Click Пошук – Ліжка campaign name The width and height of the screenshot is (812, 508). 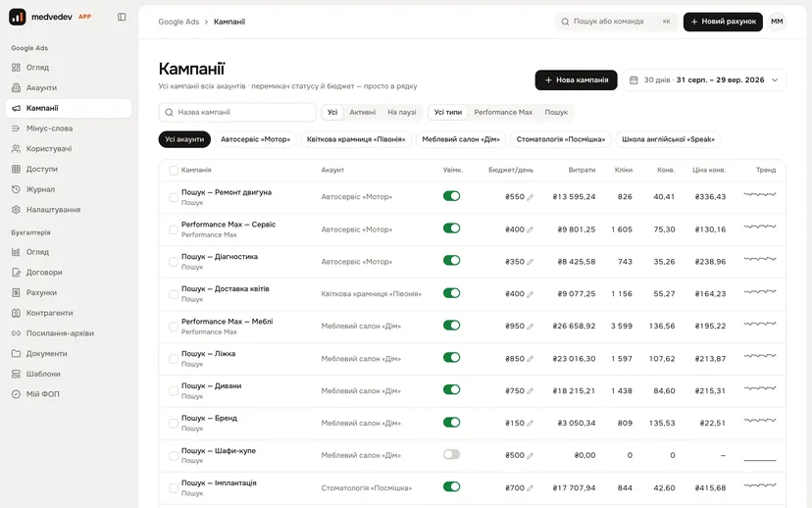click(208, 354)
